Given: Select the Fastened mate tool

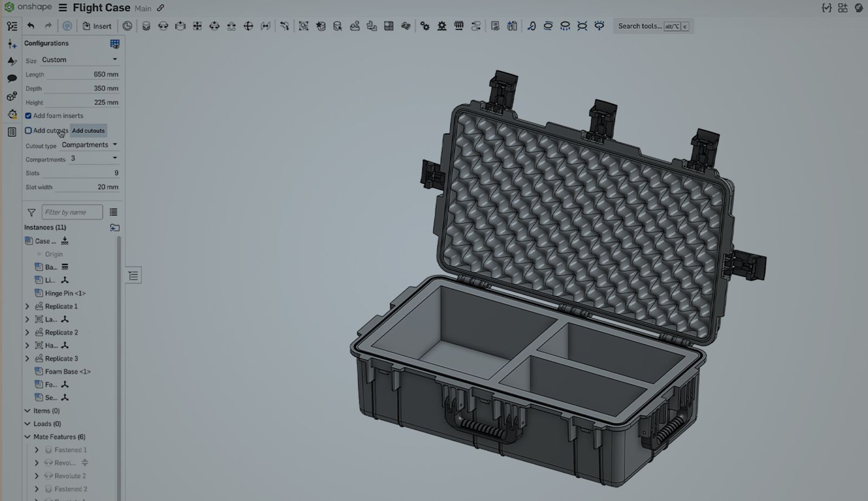Looking at the screenshot, I should 146,26.
